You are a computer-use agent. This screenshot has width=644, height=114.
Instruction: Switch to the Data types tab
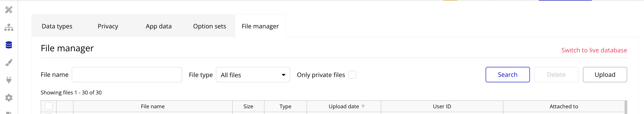(57, 26)
